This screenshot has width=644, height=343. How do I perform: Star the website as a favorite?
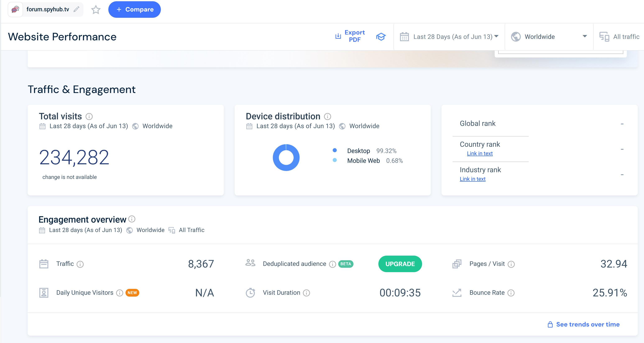point(96,10)
